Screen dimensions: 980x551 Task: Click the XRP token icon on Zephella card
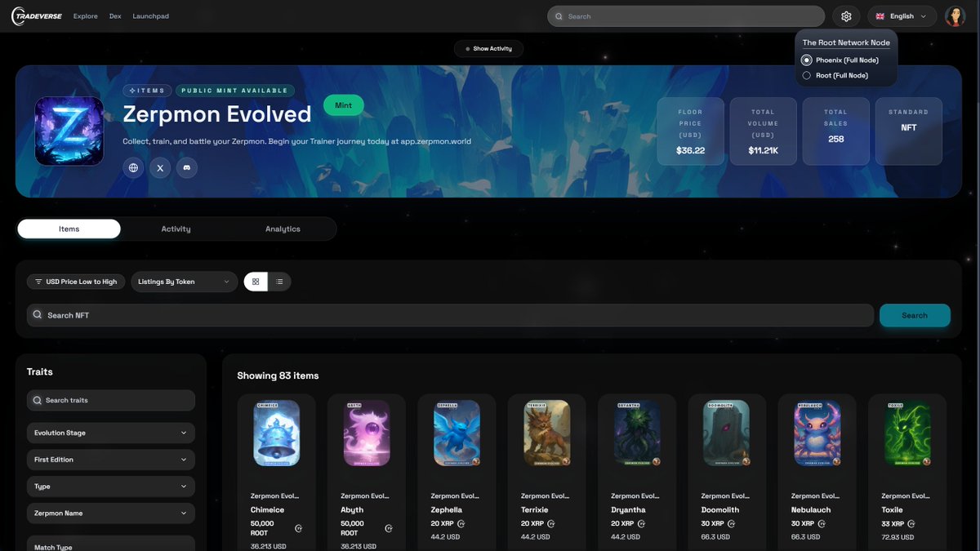click(461, 524)
